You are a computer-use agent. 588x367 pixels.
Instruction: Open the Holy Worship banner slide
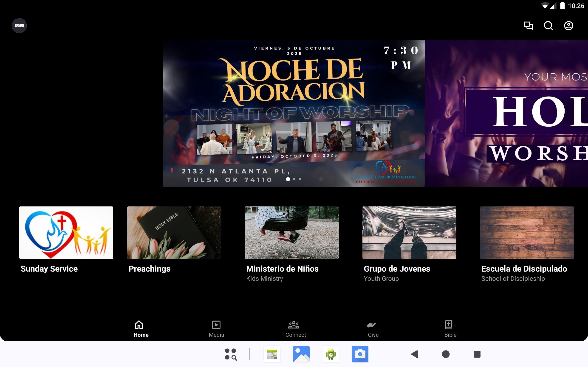506,114
